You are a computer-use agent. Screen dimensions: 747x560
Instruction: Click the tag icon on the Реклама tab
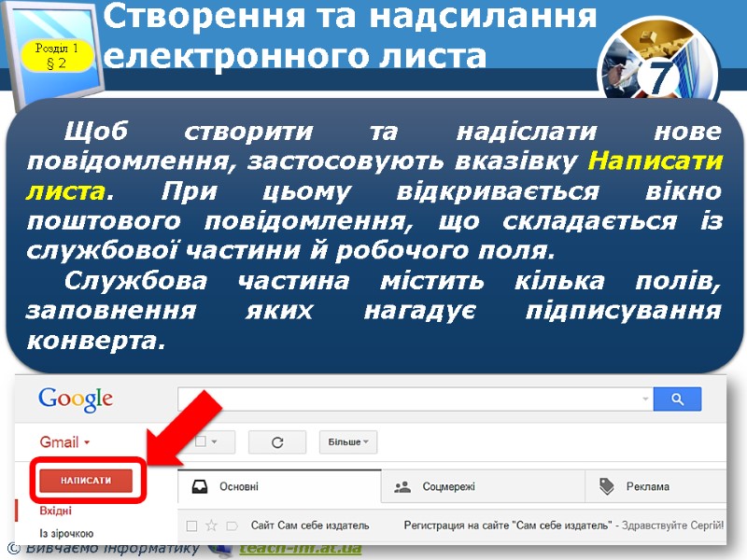(x=608, y=483)
